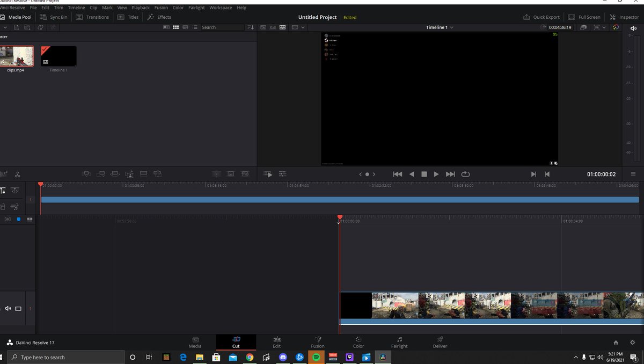Open the Fairlight menu

tap(196, 8)
